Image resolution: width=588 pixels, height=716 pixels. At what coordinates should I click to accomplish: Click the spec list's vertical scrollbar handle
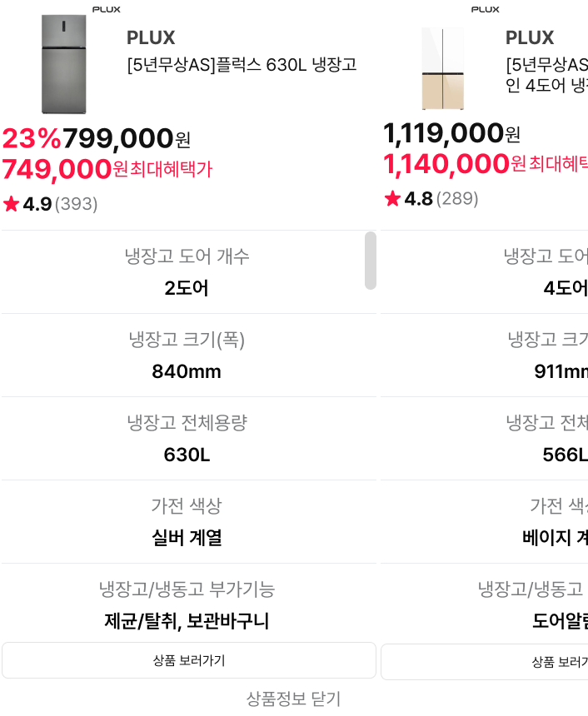click(371, 261)
